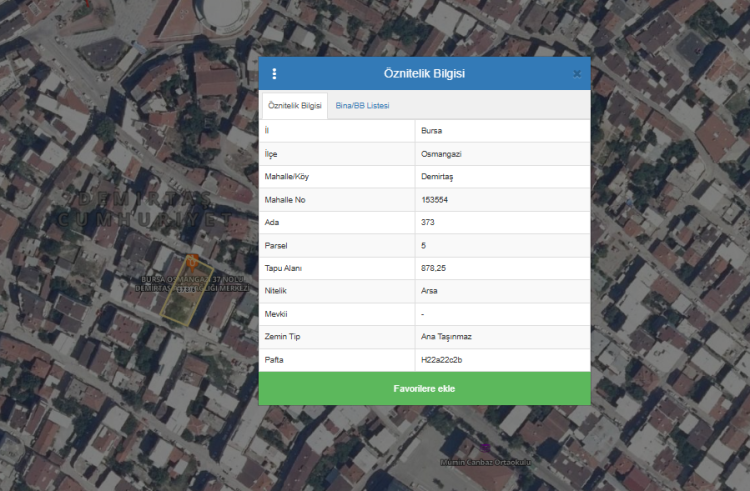Image resolution: width=750 pixels, height=491 pixels.
Task: Click the yellow highlighted parcel on map
Action: [x=180, y=305]
